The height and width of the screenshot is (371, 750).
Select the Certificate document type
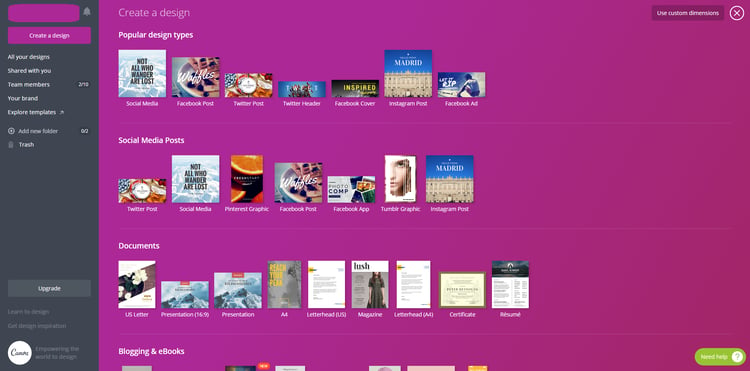463,290
